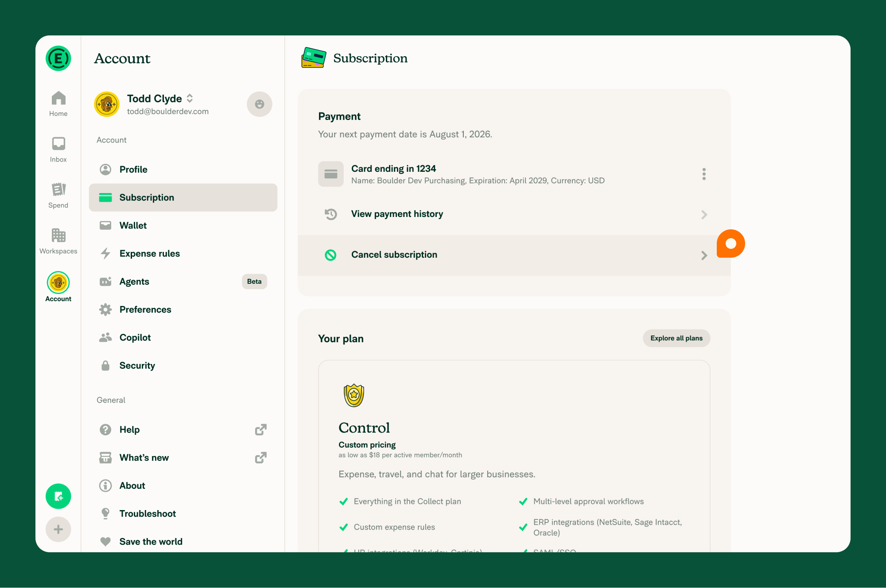Open the orange chat help bubble

[731, 244]
